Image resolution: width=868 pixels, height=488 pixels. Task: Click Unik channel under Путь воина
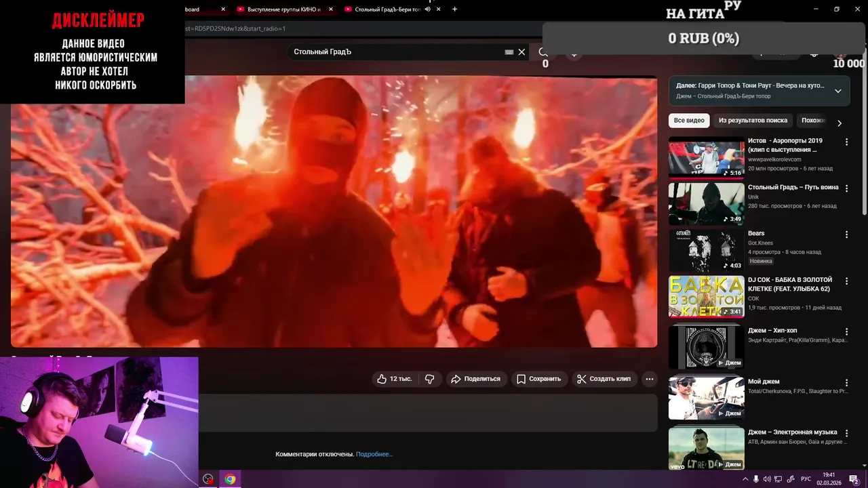click(753, 197)
